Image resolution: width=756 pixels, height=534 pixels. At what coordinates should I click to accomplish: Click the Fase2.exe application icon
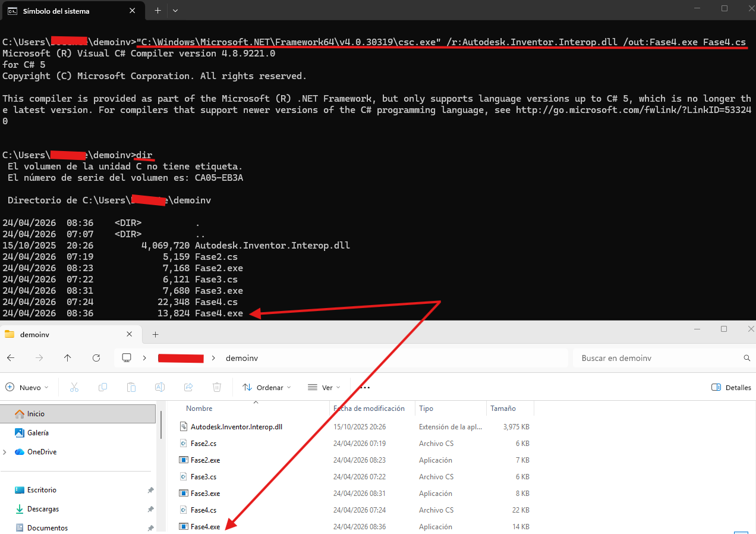coord(184,460)
